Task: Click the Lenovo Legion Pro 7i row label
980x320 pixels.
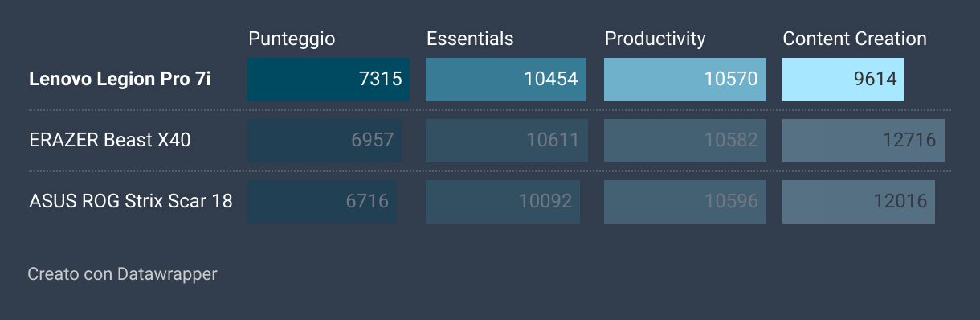Action: pyautogui.click(x=125, y=79)
